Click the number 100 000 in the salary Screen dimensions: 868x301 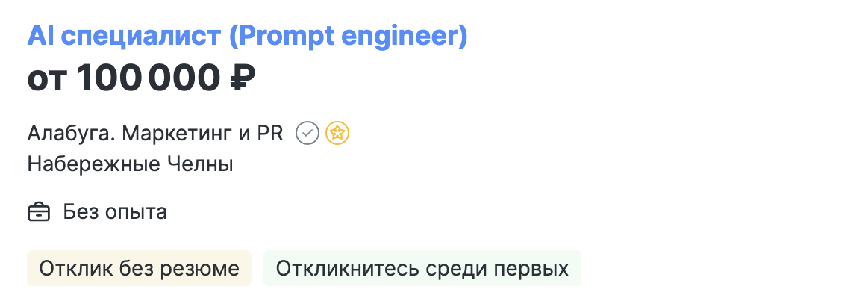coord(149,78)
